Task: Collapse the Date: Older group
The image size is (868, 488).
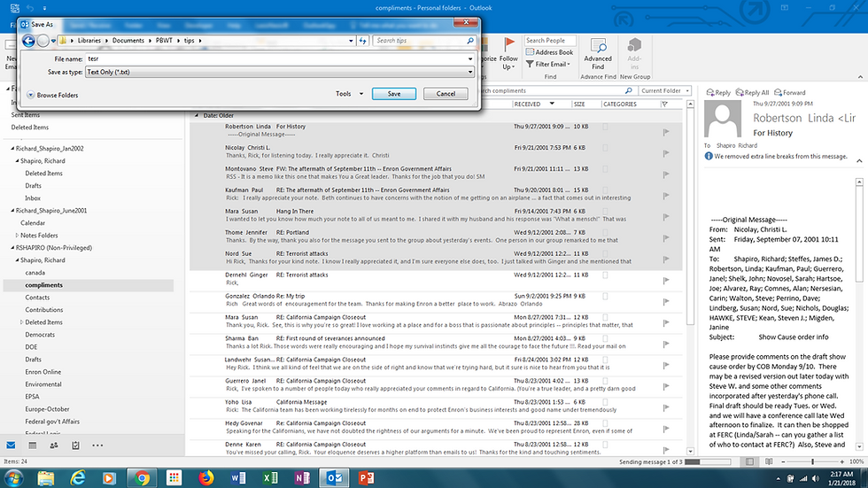Action: 197,116
